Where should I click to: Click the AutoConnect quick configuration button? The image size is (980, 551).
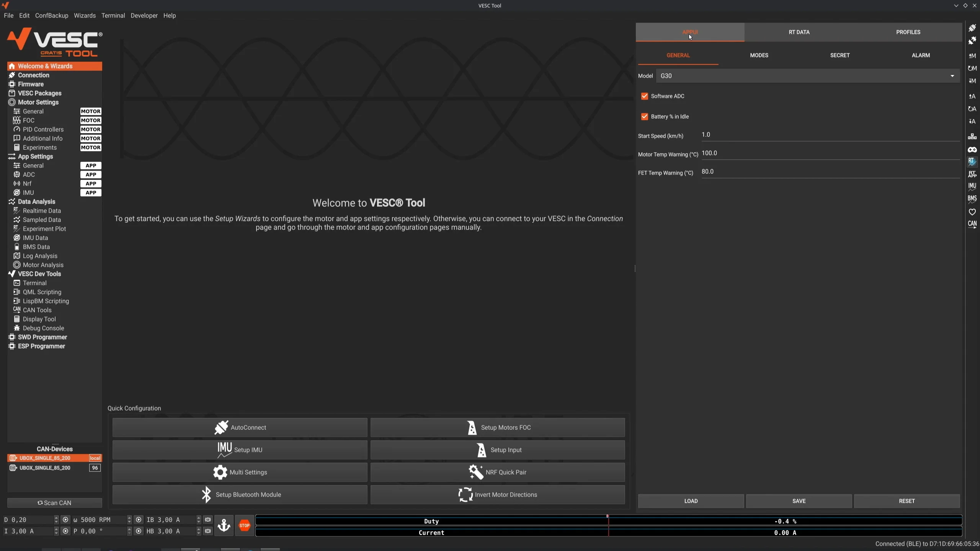coord(240,427)
